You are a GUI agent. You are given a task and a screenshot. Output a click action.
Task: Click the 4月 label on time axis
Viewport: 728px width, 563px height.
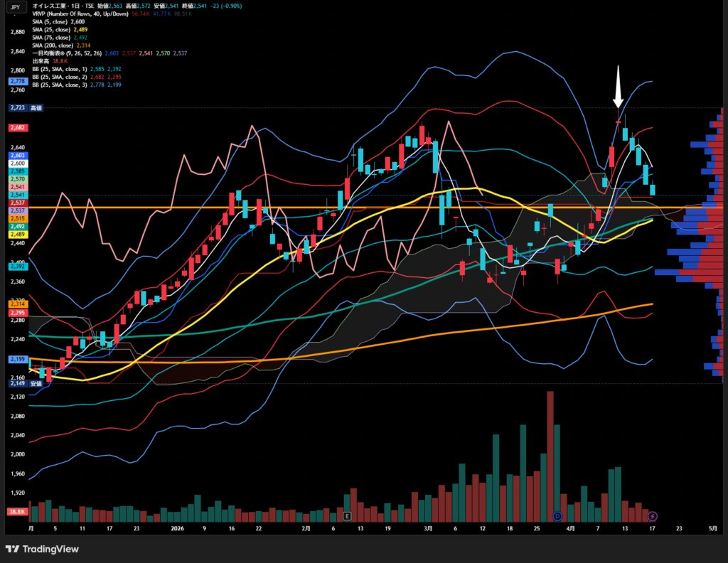570,529
